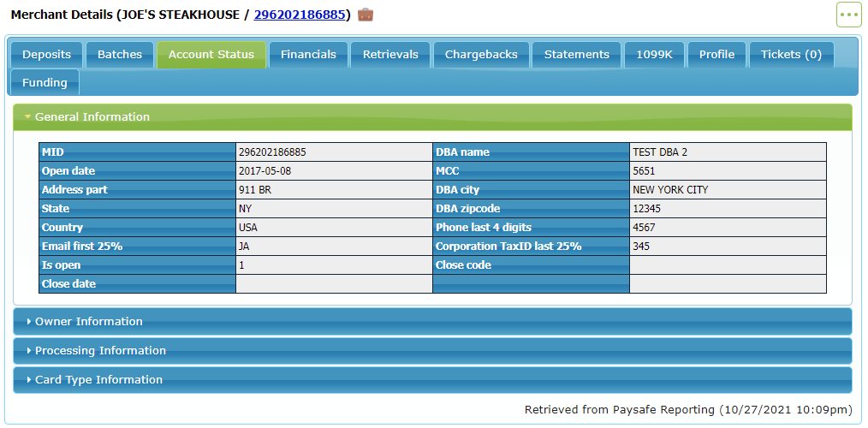
Task: Open the Tickets (0) tab
Action: pyautogui.click(x=792, y=55)
